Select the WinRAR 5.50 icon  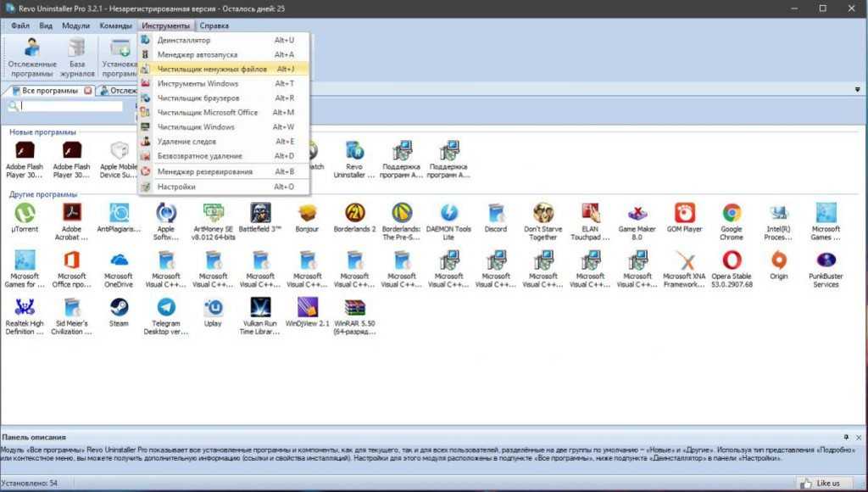(355, 309)
